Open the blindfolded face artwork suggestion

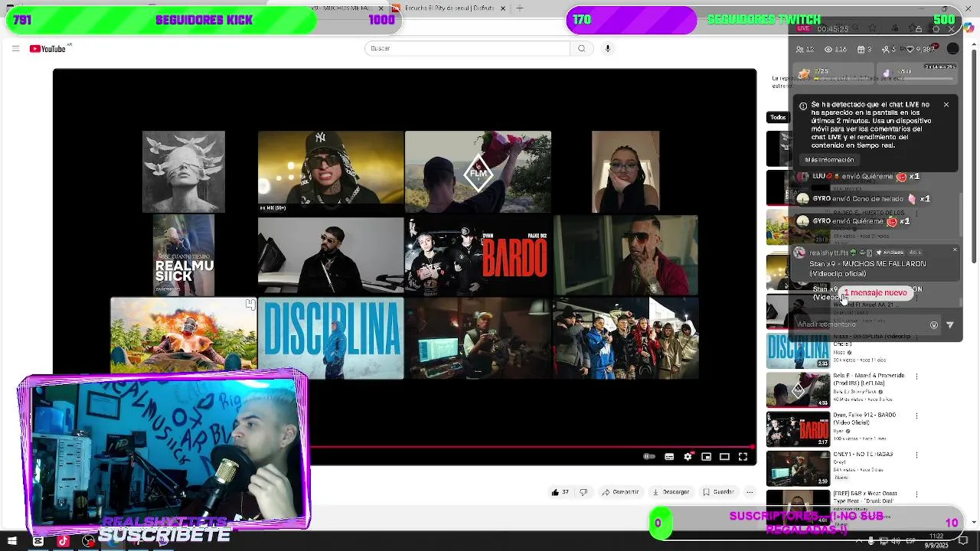click(x=184, y=171)
